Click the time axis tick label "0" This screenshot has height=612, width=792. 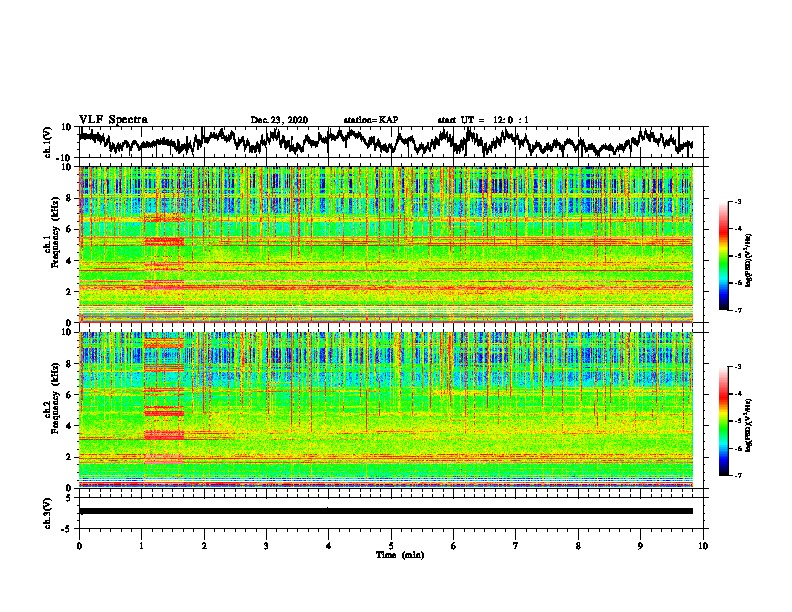click(79, 546)
